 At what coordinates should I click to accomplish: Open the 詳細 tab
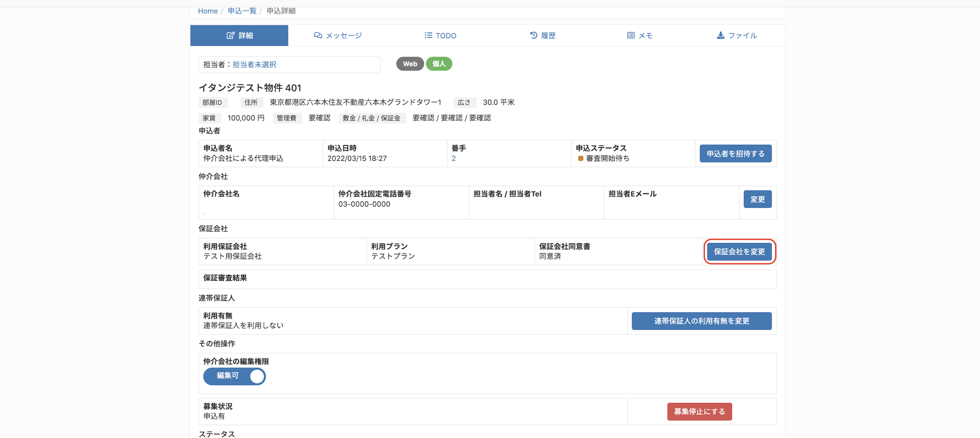[x=239, y=35]
